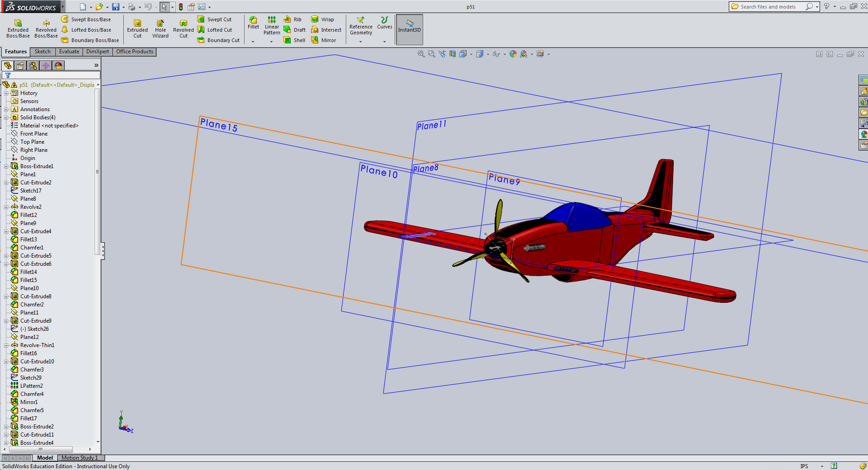Open the Office Products tab

(135, 52)
